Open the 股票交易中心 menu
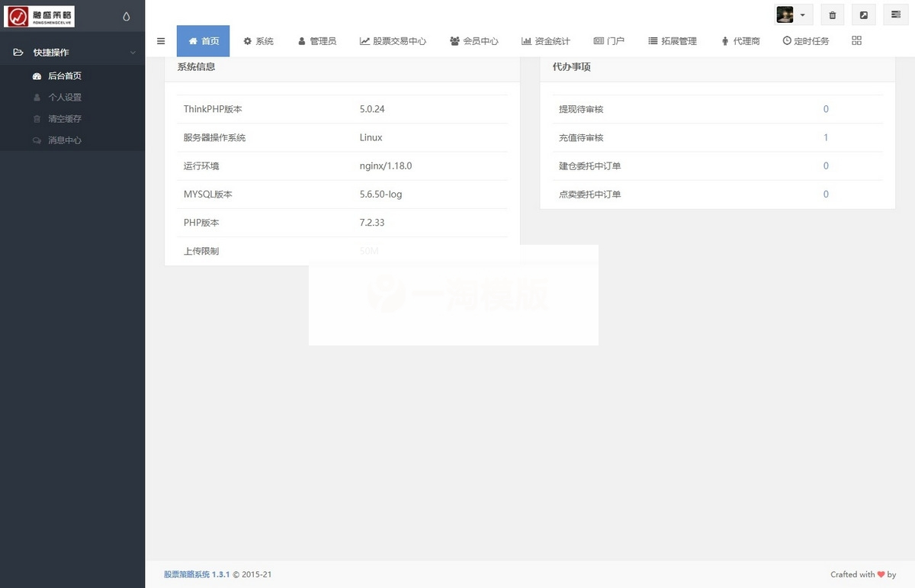915x588 pixels. coord(392,41)
